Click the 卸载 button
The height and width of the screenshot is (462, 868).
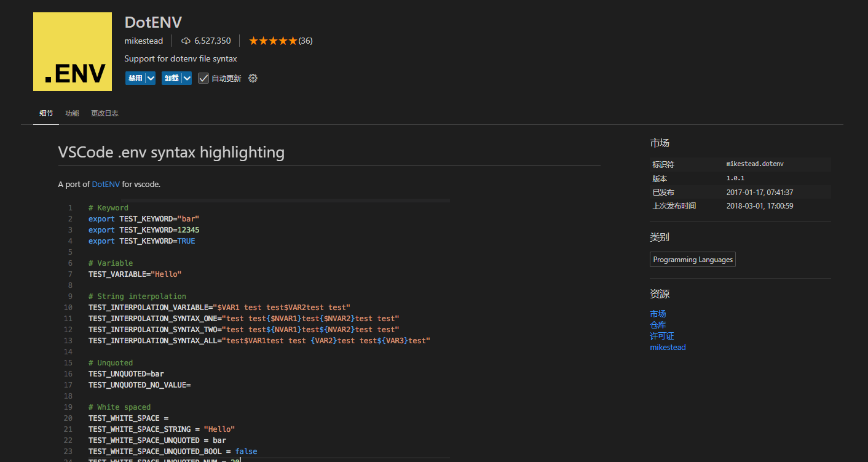coord(171,78)
